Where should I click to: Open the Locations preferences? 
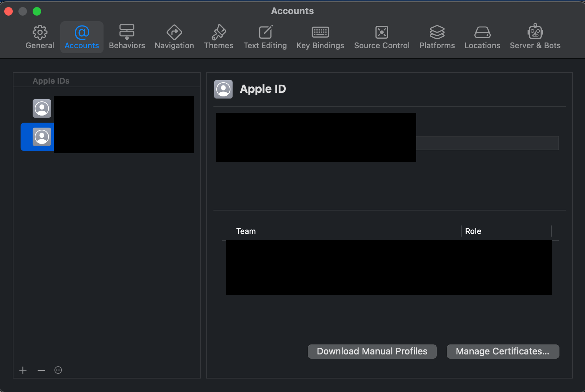pos(482,37)
